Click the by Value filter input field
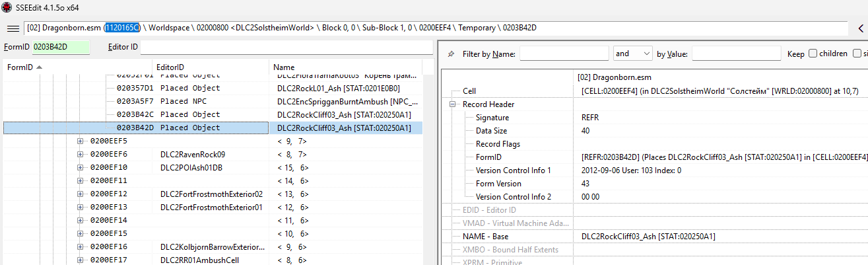The height and width of the screenshot is (265, 868). point(736,54)
